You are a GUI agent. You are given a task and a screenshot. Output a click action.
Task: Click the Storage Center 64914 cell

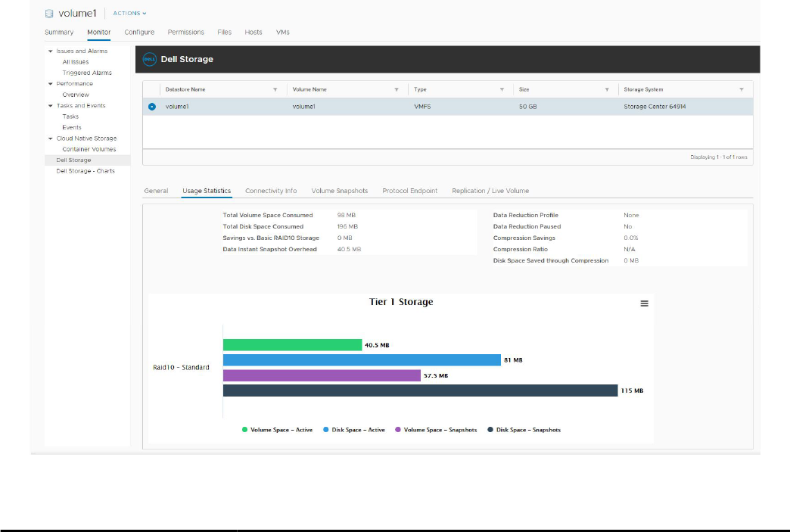click(655, 107)
